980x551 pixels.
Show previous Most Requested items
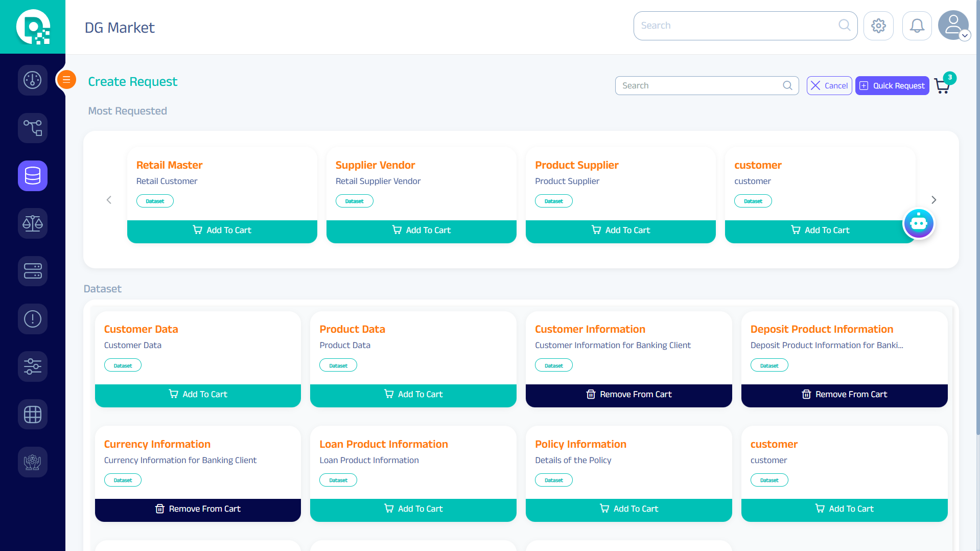pyautogui.click(x=109, y=200)
